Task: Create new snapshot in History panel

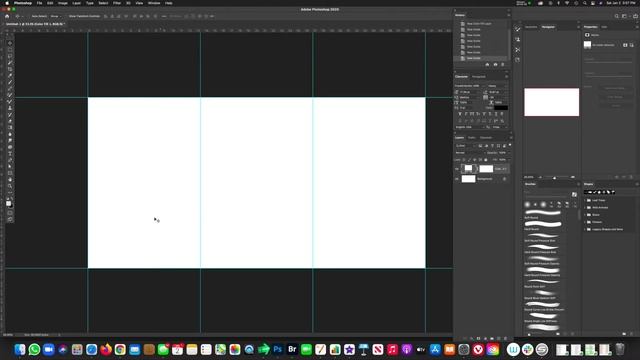Action: click(495, 64)
